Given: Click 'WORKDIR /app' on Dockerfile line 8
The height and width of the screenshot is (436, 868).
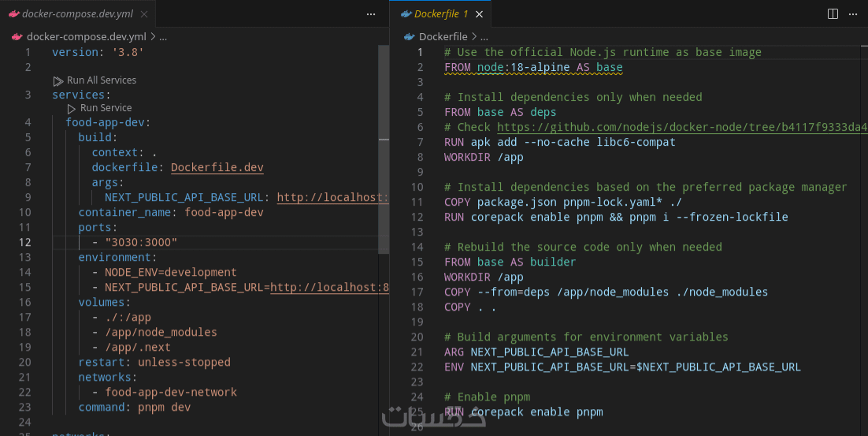Looking at the screenshot, I should (484, 157).
